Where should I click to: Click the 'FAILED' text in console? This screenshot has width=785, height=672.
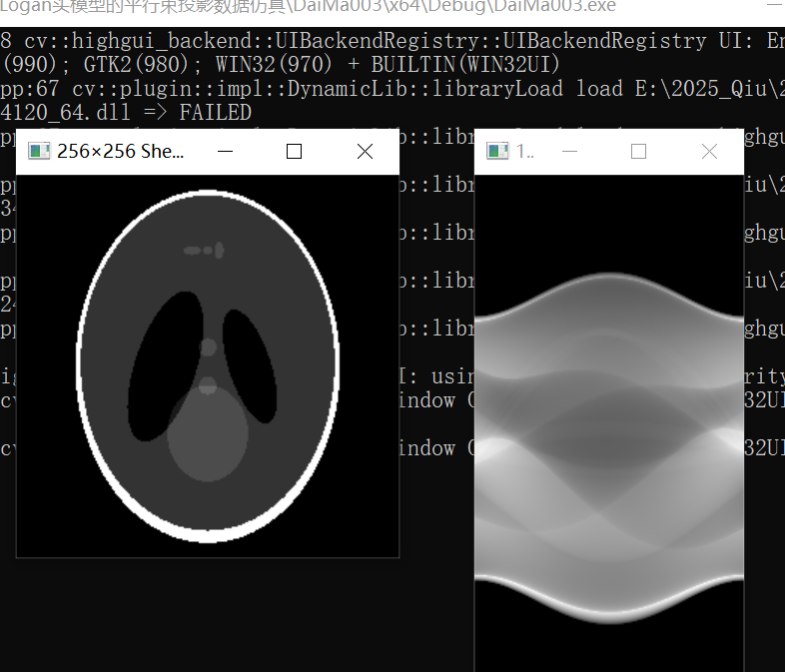pos(216,113)
